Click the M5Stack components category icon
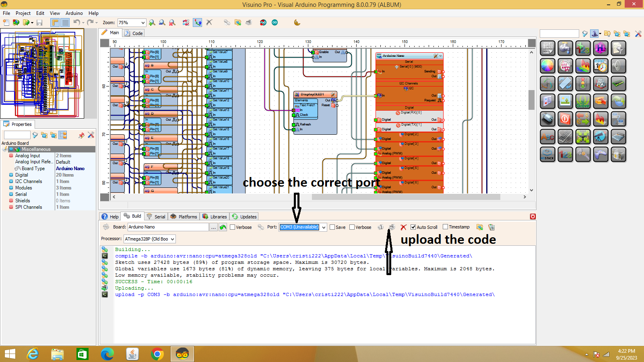 click(547, 154)
